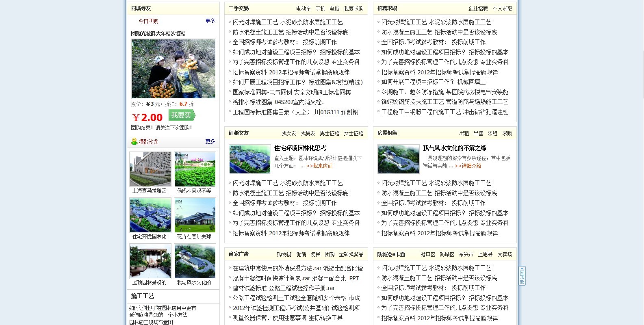644x325 pixels.
Task: Go to 男士征婚 category link
Action: [x=330, y=133]
